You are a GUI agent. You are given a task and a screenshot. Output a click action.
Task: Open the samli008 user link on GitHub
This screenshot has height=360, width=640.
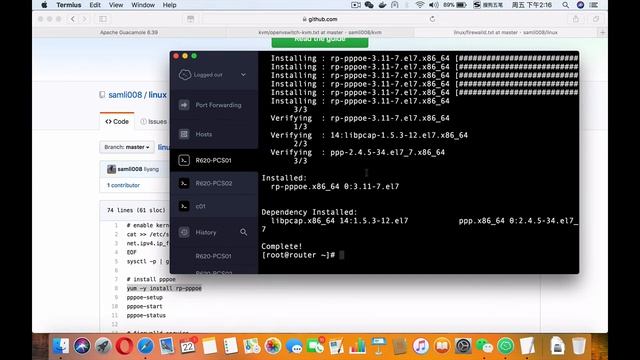coord(125,95)
